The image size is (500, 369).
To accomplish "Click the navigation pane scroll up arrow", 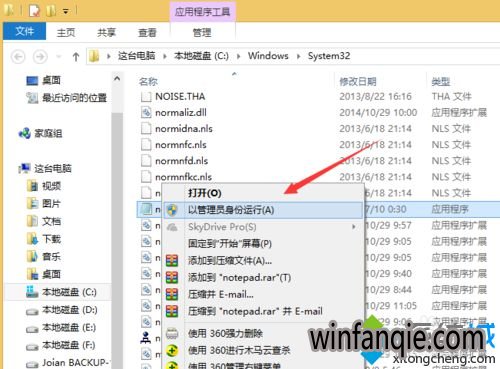I will click(117, 79).
